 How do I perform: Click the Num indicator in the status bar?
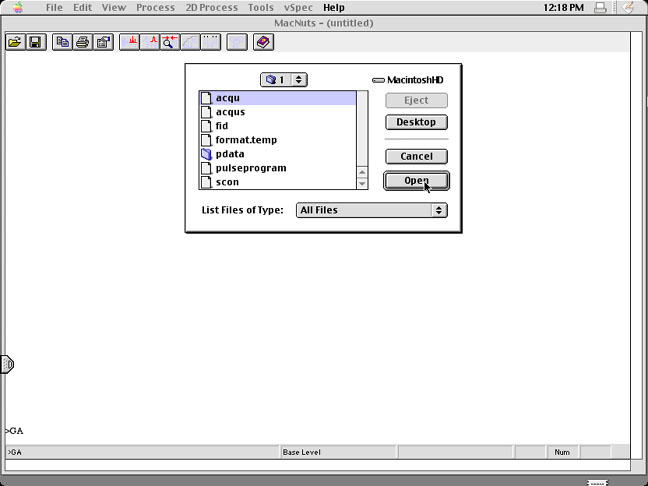pyautogui.click(x=562, y=452)
